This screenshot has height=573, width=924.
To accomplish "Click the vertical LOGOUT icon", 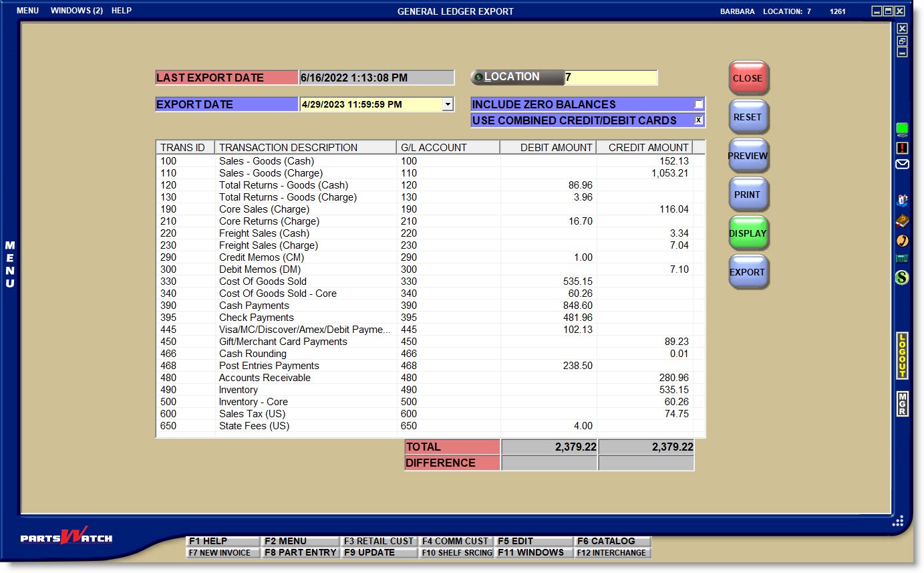I will coord(902,356).
